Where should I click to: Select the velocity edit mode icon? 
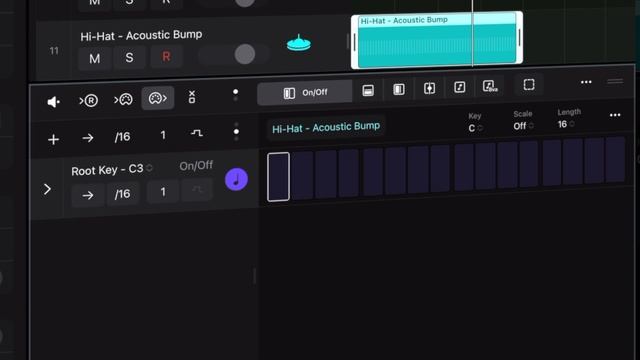(x=368, y=90)
